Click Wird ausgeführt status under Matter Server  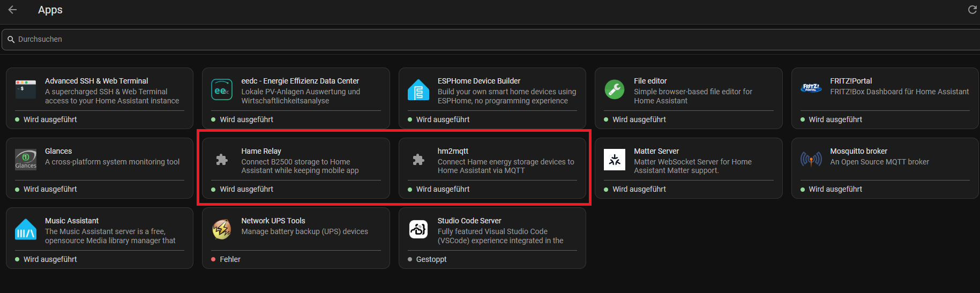click(639, 189)
